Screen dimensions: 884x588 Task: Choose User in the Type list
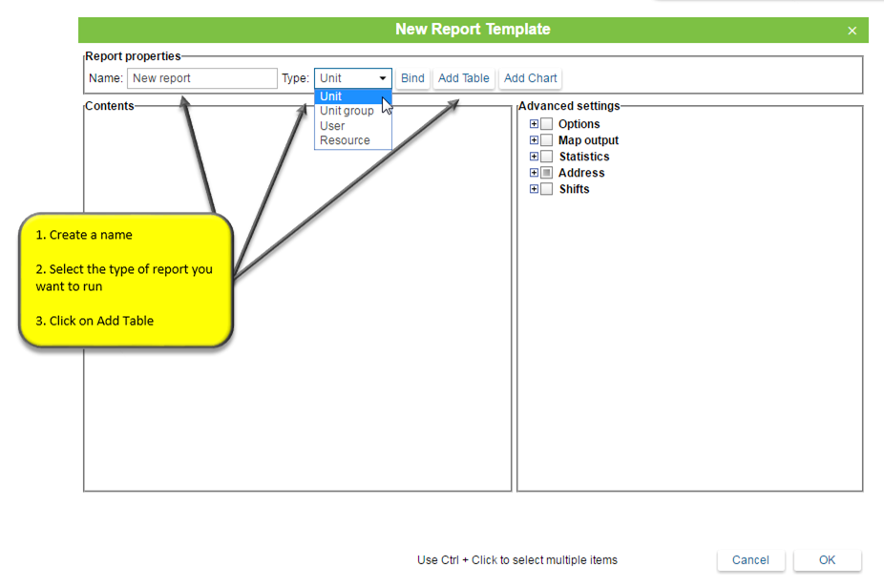332,126
